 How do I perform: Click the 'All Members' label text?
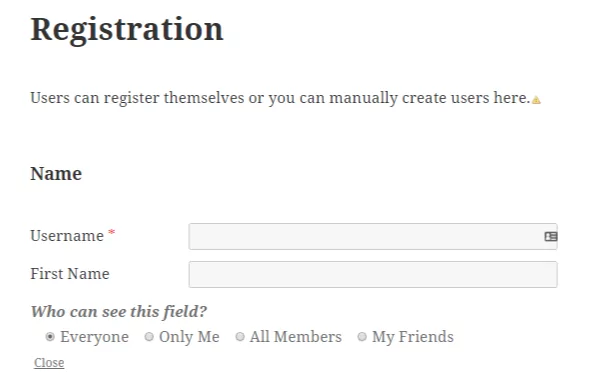(296, 337)
